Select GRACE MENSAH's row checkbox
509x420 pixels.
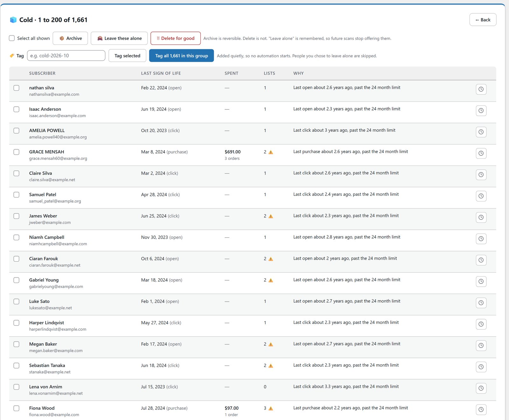pos(17,152)
